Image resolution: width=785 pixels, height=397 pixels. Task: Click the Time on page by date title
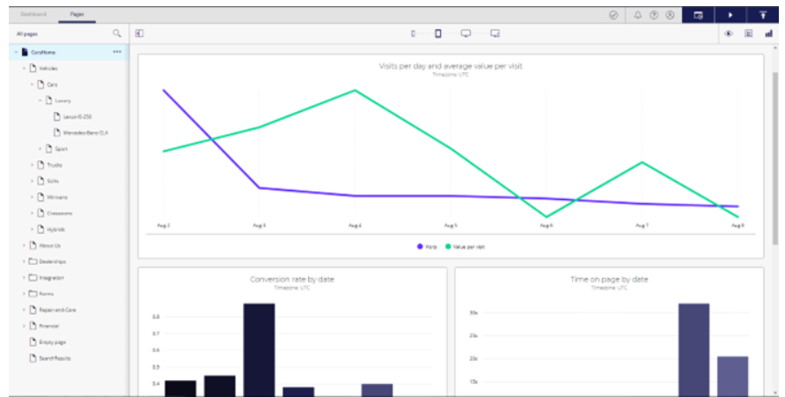[609, 279]
